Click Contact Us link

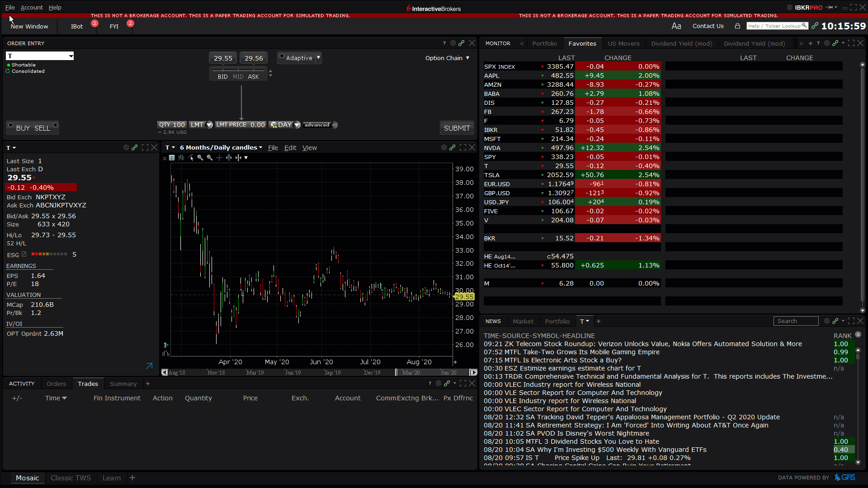(708, 26)
